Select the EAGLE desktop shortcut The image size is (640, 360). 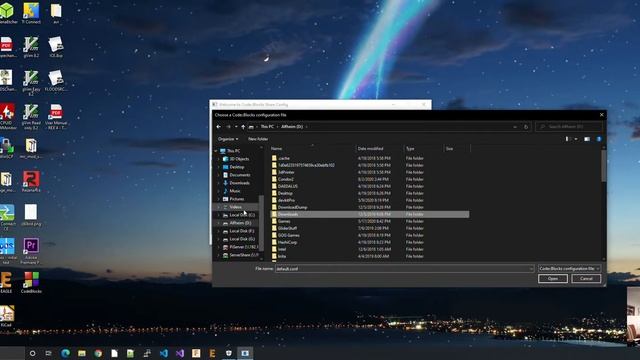click(x=6, y=282)
